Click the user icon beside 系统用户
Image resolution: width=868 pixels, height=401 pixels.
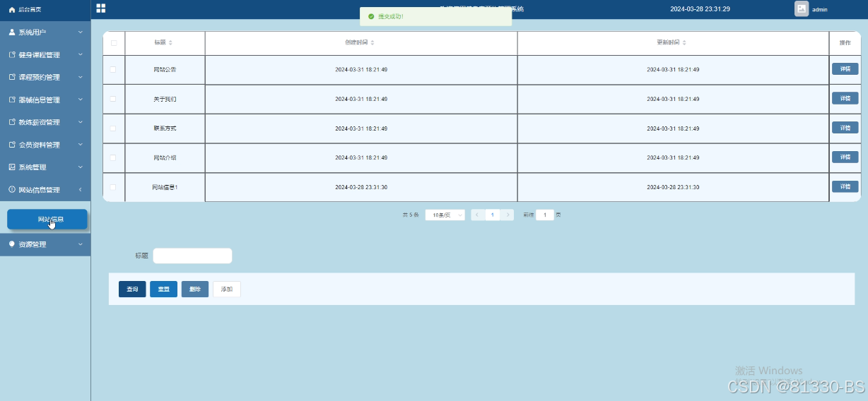(x=12, y=32)
